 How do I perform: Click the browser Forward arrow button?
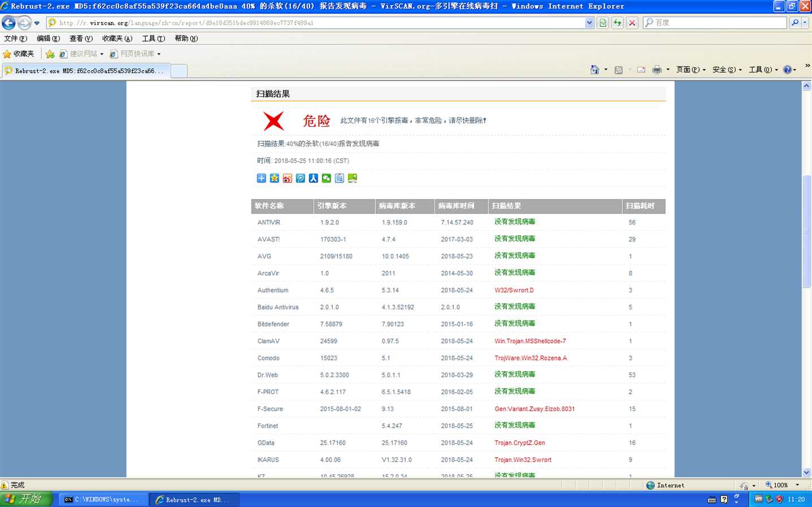(24, 23)
